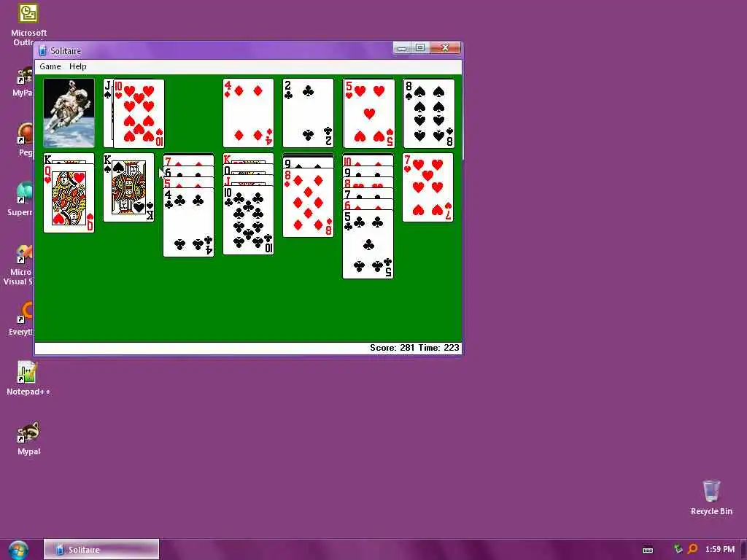
Task: Click the 5 of hearts foundation pile
Action: point(368,113)
